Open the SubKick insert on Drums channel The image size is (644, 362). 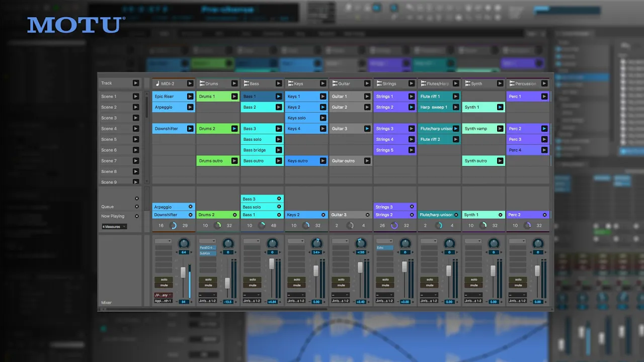click(207, 253)
